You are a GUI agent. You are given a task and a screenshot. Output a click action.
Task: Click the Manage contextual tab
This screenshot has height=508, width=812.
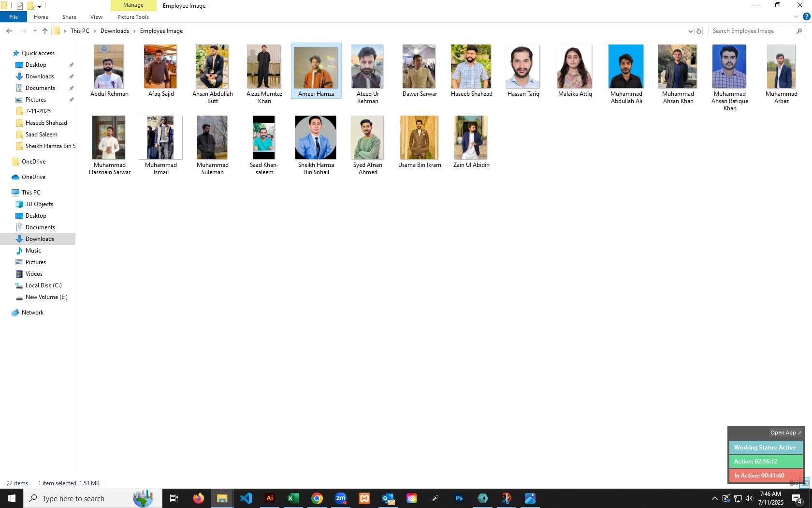[133, 5]
